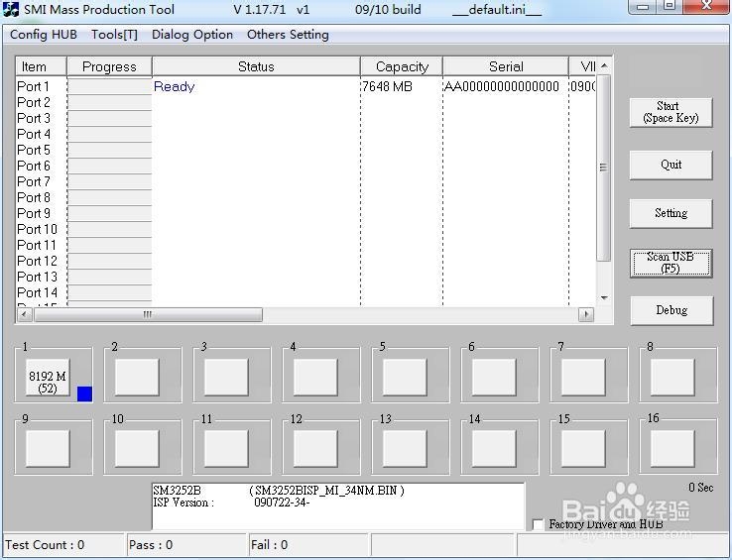The image size is (732, 560).
Task: Click the Debug button
Action: 671,310
